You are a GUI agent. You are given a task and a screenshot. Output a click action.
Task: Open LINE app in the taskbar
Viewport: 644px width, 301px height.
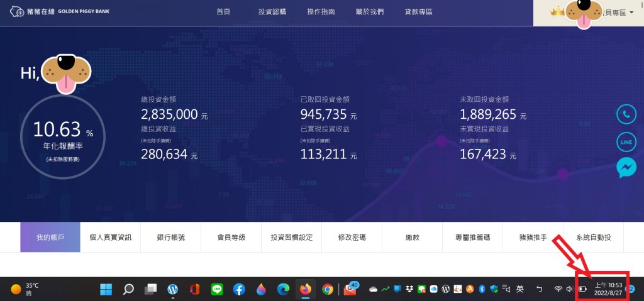217,289
